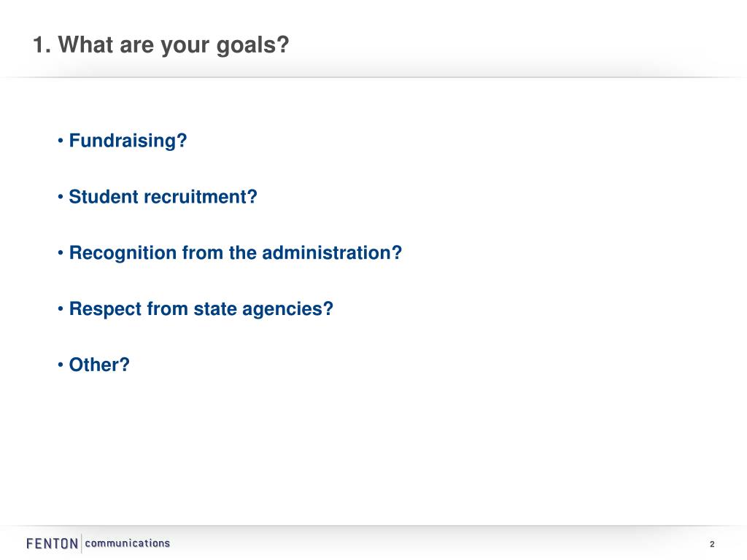Image resolution: width=747 pixels, height=560 pixels.
Task: Click the bullet dot before Recognition
Action: point(61,253)
